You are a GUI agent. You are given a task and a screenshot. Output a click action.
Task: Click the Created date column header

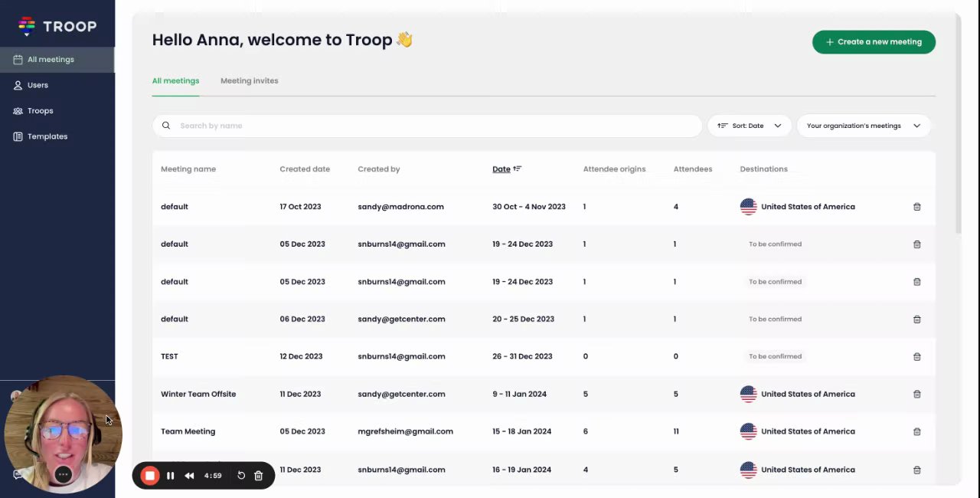pos(305,169)
